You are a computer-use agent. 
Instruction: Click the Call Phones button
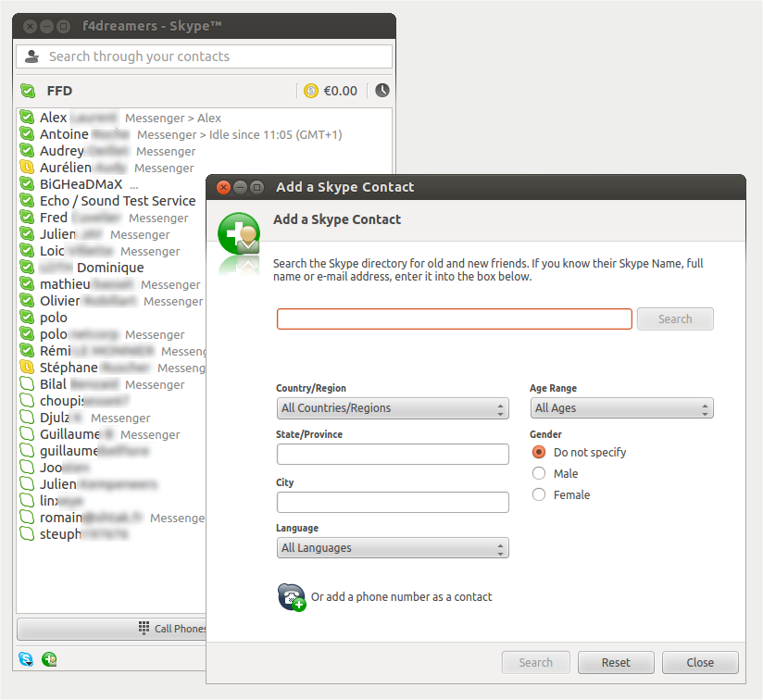[112, 629]
